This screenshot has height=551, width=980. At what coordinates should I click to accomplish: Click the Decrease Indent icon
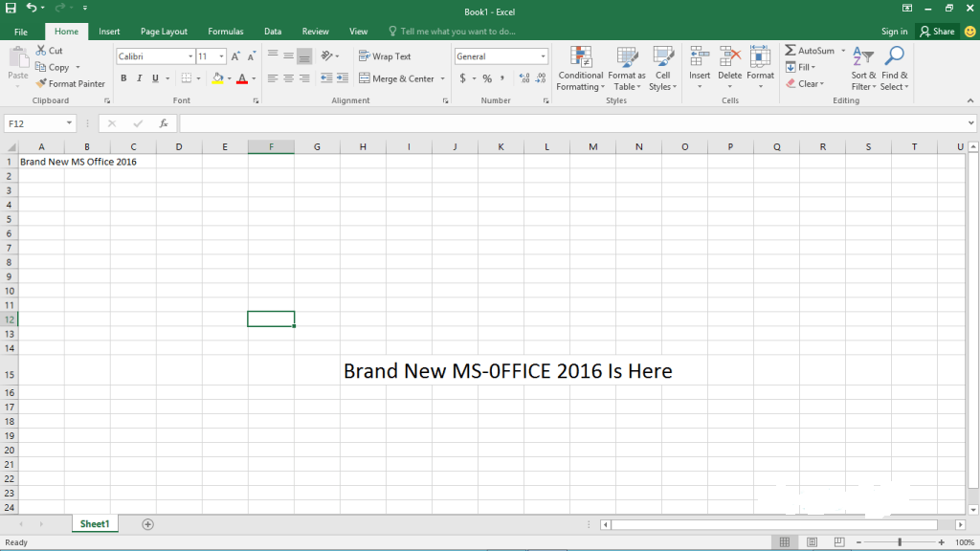326,78
